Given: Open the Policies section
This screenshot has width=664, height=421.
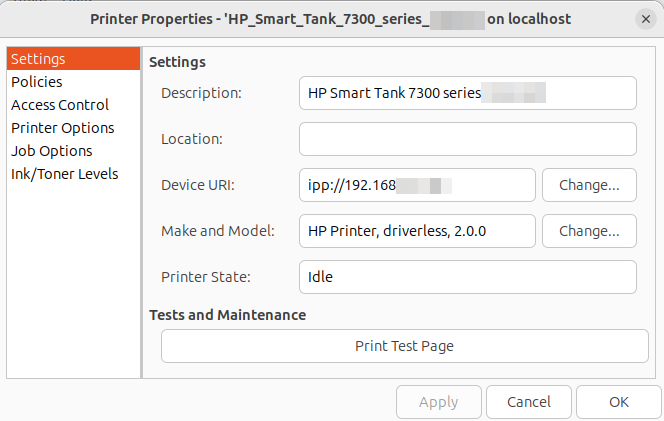Looking at the screenshot, I should [37, 82].
